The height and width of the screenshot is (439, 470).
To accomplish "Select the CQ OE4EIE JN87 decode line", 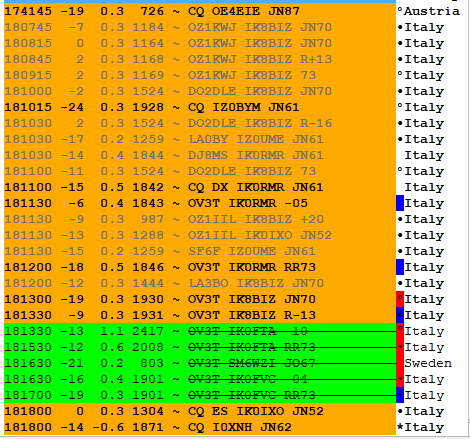I will [200, 11].
